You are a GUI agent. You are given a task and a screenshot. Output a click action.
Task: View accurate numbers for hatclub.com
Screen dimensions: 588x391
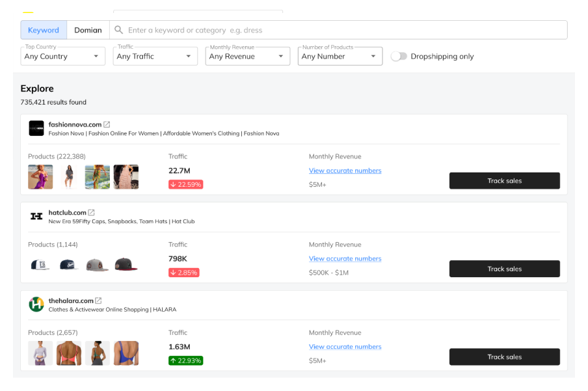click(345, 258)
